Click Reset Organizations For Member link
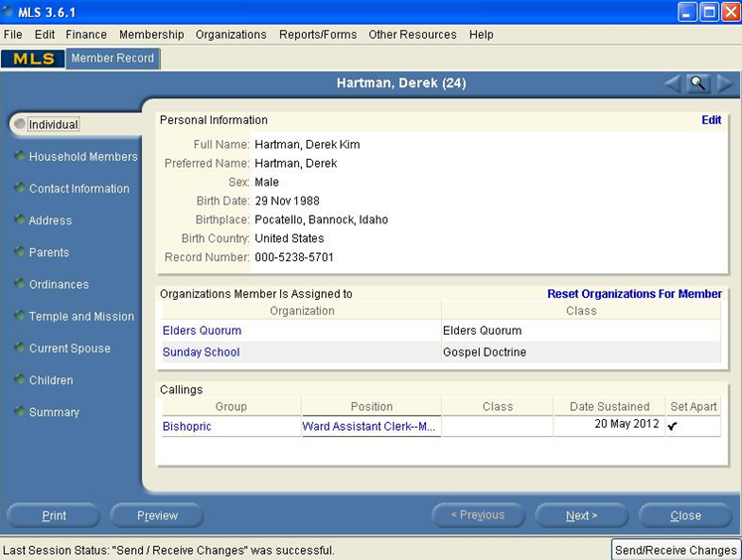Screen dimensions: 742x560 635,294
